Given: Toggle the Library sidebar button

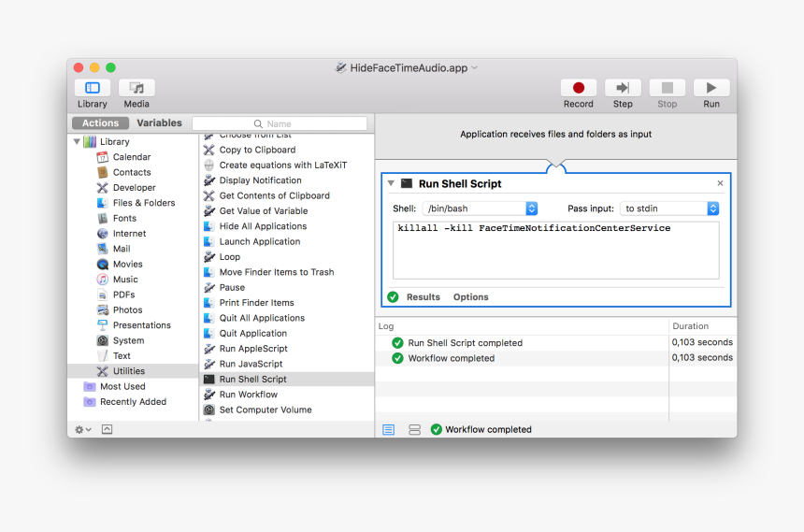Looking at the screenshot, I should click(93, 88).
